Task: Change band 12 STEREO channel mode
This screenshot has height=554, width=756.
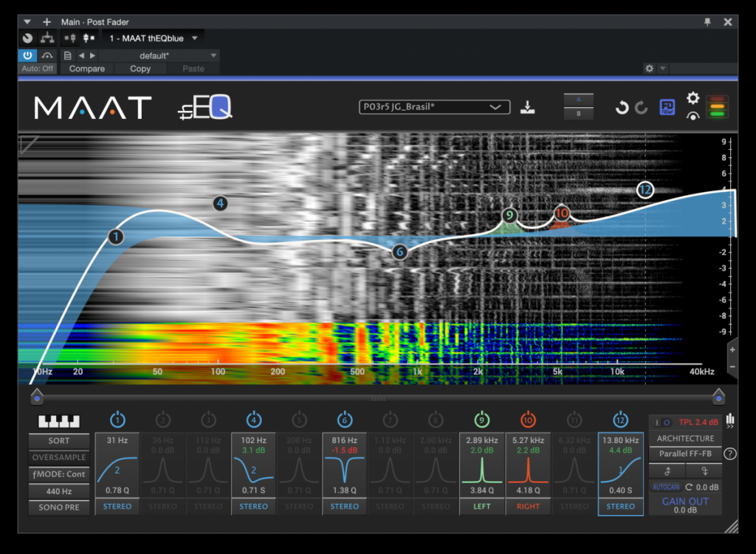Action: point(620,506)
